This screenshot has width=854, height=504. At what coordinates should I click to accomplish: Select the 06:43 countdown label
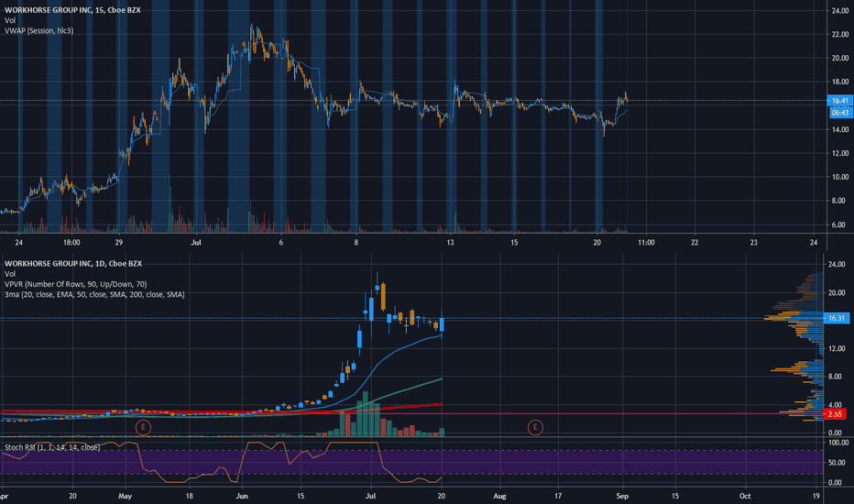click(x=840, y=113)
